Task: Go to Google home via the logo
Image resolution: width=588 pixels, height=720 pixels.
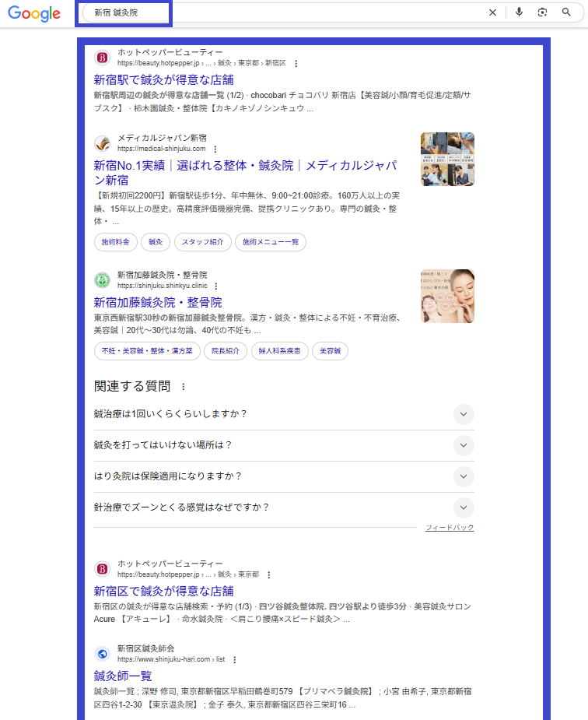Action: tap(34, 13)
